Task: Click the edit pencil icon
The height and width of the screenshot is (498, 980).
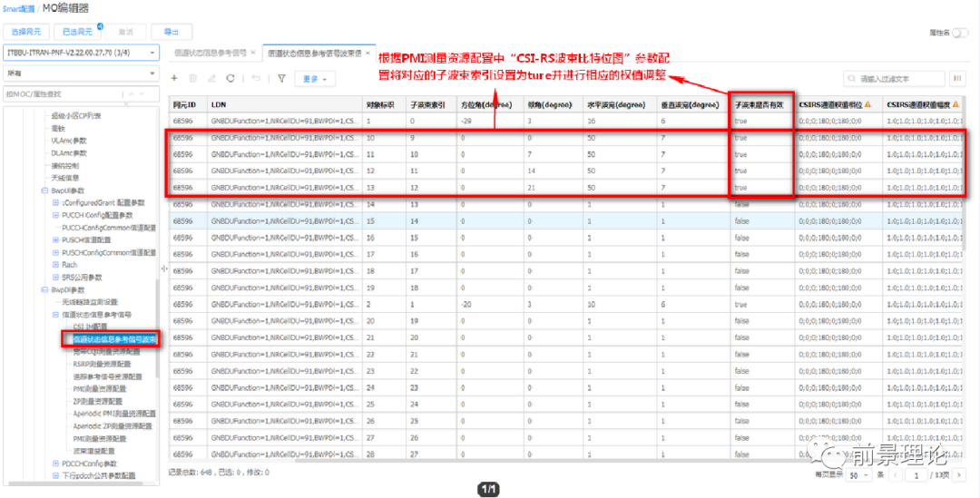Action: (211, 79)
